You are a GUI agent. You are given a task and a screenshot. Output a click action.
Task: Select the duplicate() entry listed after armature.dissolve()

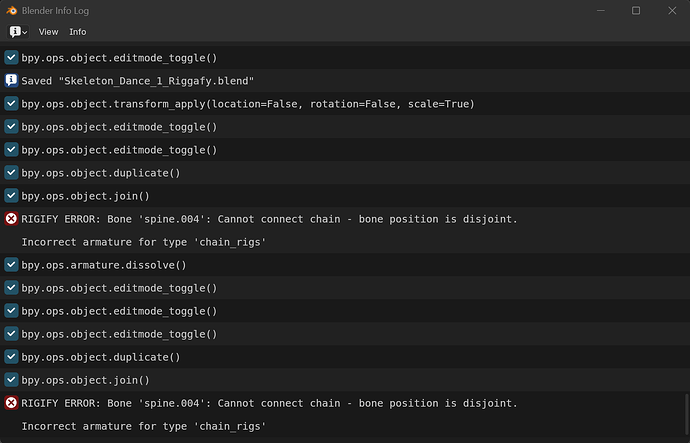coord(101,357)
